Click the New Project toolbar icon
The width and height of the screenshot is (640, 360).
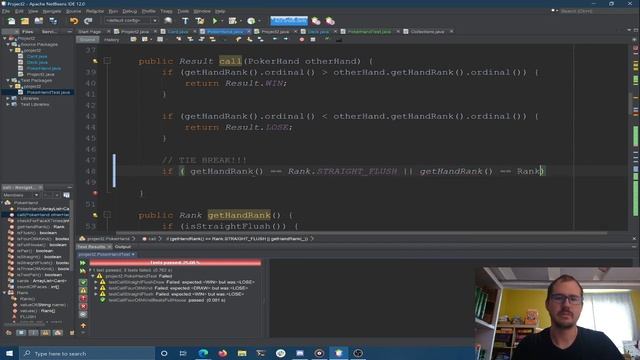tap(25, 21)
